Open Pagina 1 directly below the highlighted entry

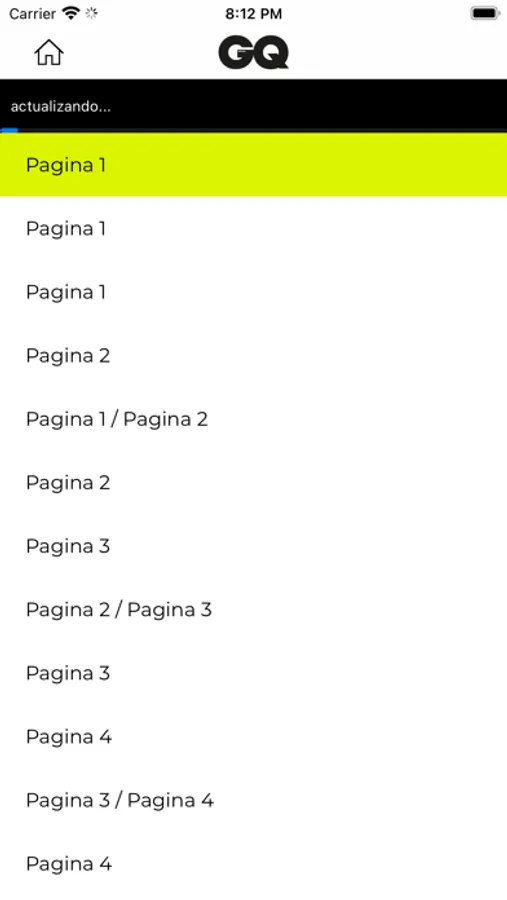point(253,228)
